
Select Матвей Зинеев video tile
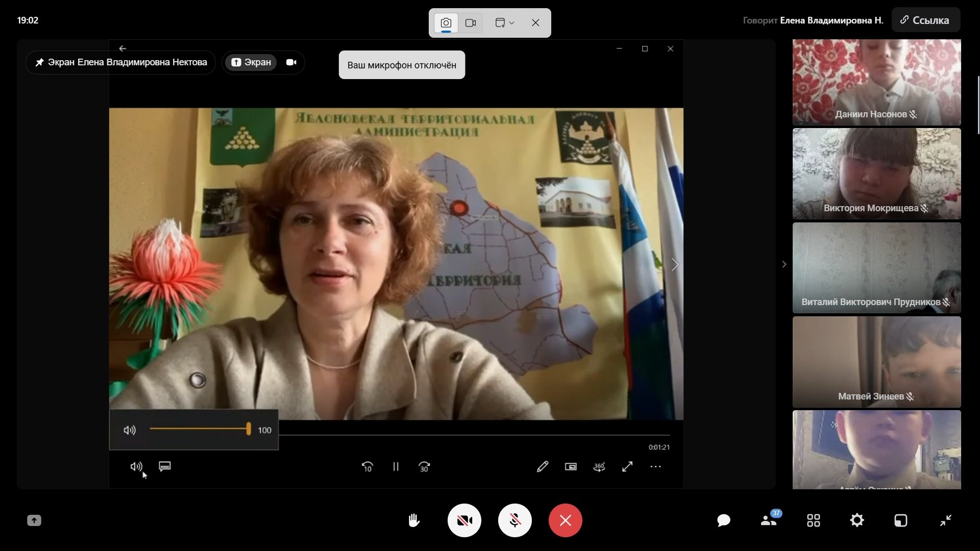click(876, 362)
